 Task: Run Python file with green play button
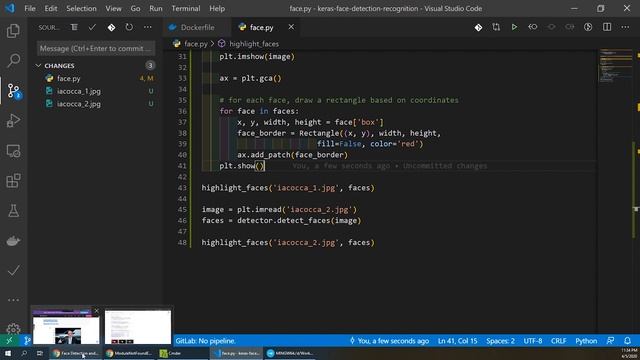coord(514,27)
